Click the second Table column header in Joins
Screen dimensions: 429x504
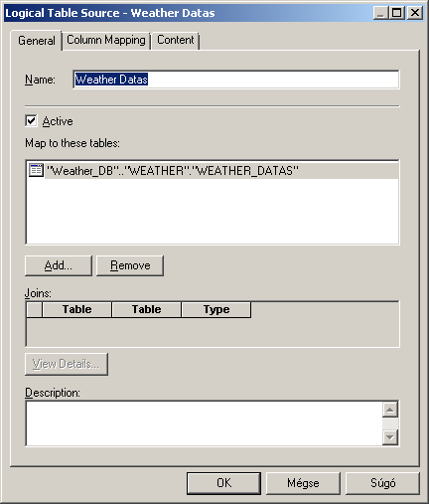(147, 309)
